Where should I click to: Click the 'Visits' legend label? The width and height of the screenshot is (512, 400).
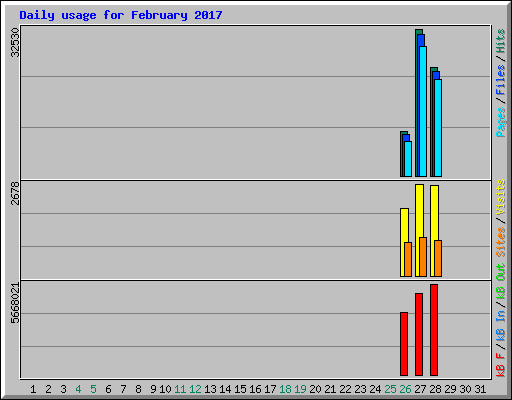tap(501, 197)
